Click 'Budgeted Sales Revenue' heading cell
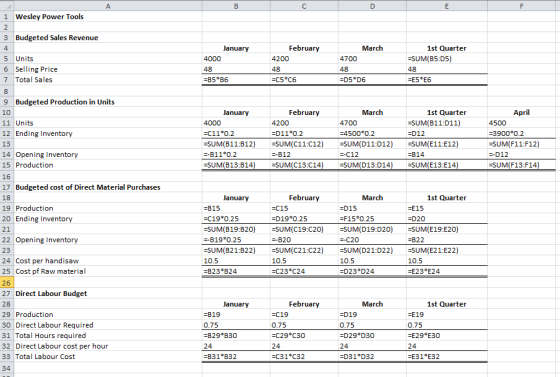Screen dimensions: 560x377 [x=108, y=37]
